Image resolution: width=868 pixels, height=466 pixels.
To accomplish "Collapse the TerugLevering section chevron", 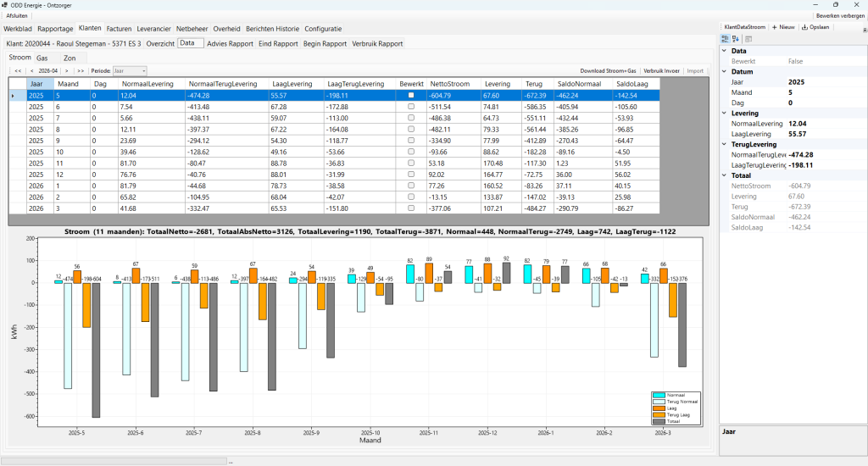I will [x=724, y=144].
